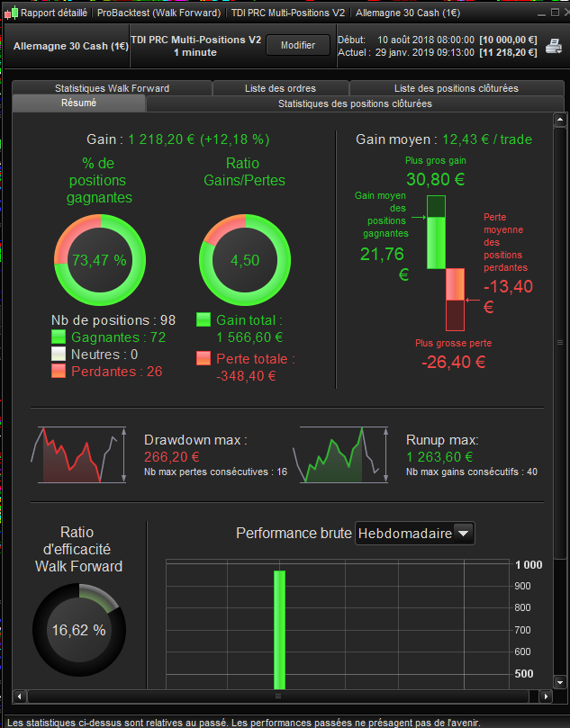This screenshot has height=728, width=570.
Task: Click Actuel date '29 janv. 2019 09:13:00'
Action: pyautogui.click(x=425, y=52)
